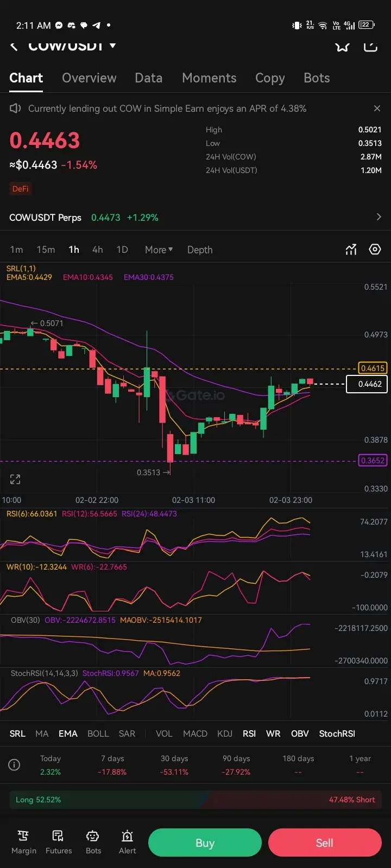The image size is (391, 868).
Task: Expand COWUSDT Perps with right chevron
Action: click(379, 217)
